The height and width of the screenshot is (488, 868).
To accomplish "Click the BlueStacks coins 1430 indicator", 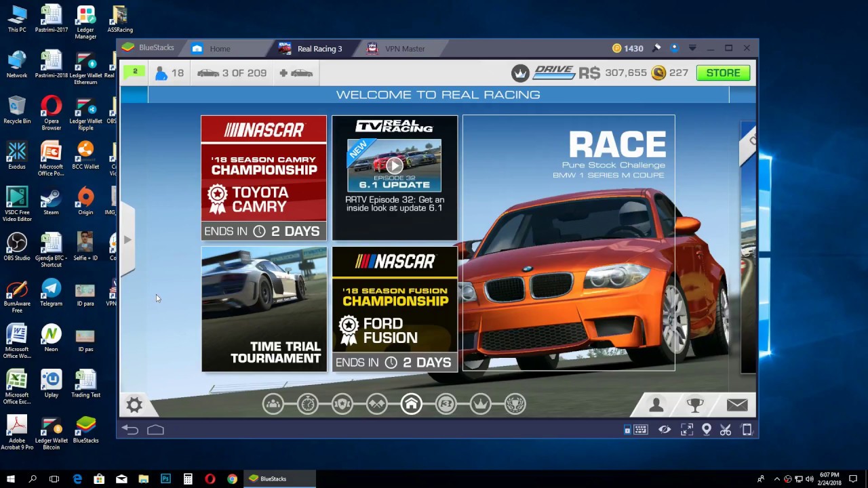I will tap(627, 48).
